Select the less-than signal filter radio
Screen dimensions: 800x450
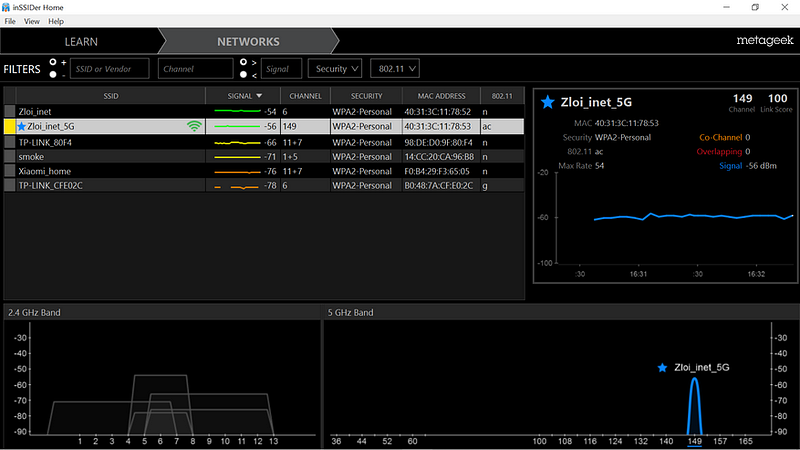click(243, 74)
